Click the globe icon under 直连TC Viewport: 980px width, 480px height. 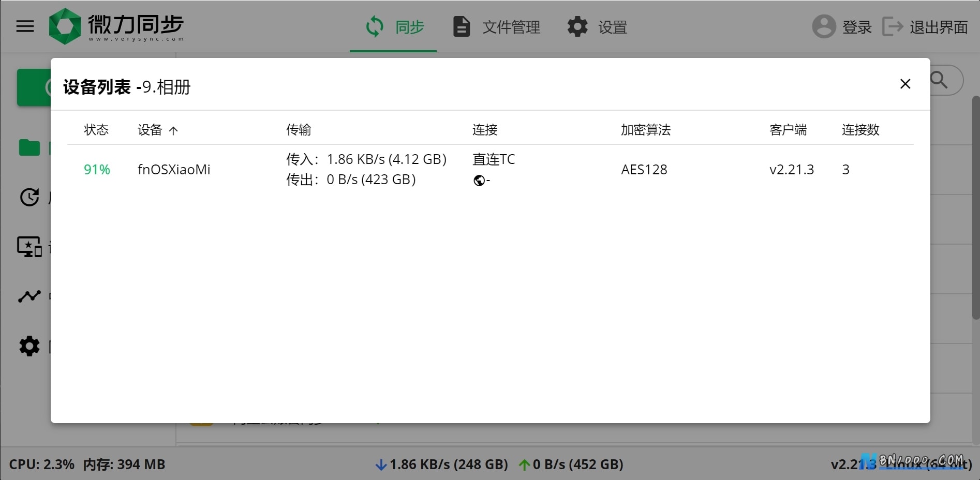[x=479, y=181]
